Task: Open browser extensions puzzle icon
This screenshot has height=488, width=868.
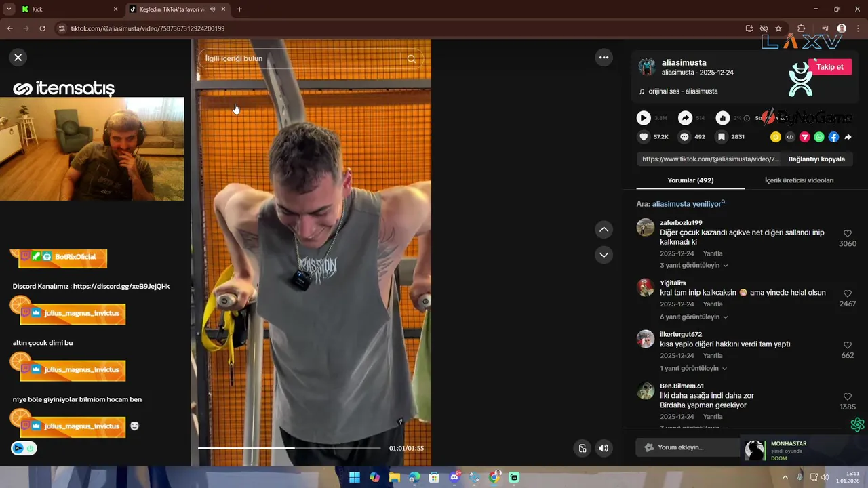Action: pos(802,28)
